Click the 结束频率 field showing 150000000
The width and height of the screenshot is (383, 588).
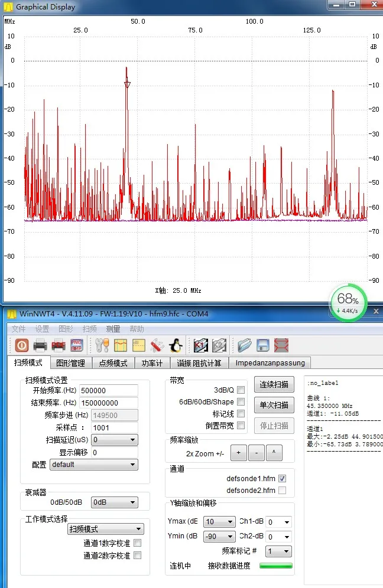coord(109,403)
